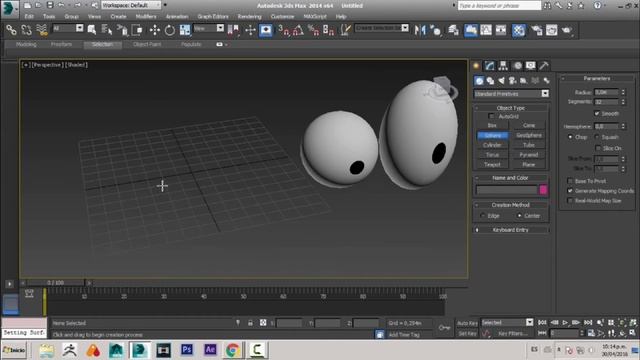Viewport: 640px width, 360px height.
Task: Activate Select and Rotate tool
Action: click(170, 30)
